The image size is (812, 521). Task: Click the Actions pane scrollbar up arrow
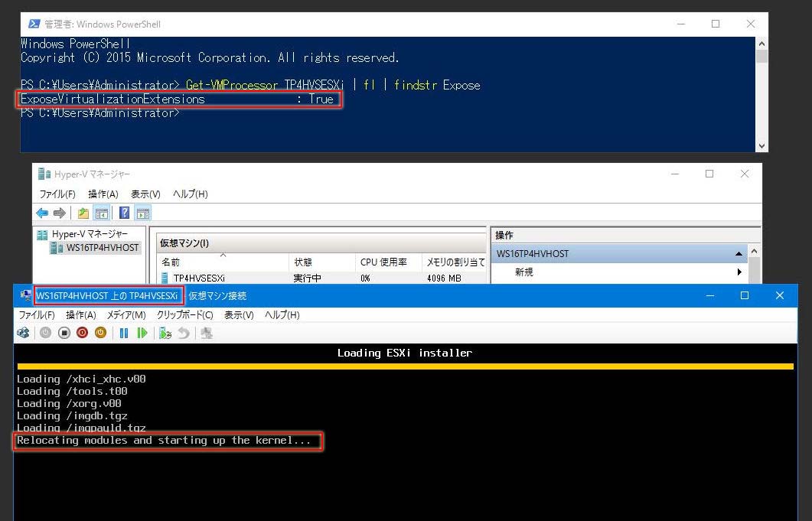pos(754,251)
